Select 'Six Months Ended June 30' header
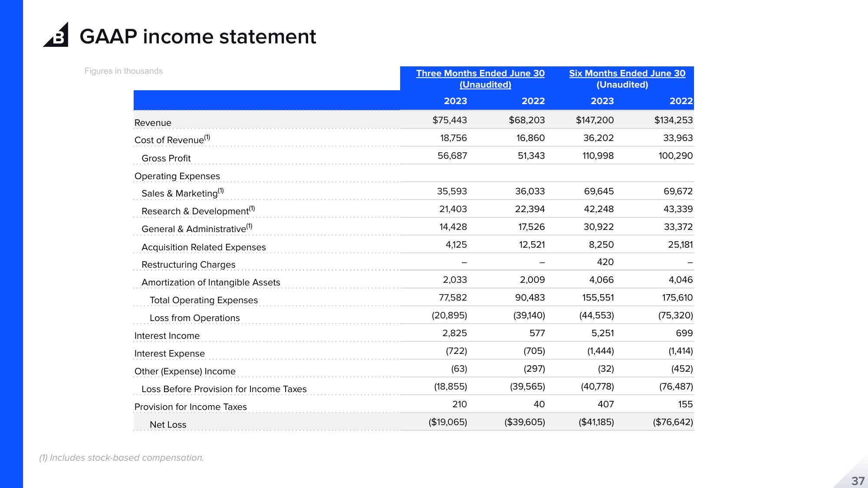Viewport: 868px width, 488px height. click(627, 73)
